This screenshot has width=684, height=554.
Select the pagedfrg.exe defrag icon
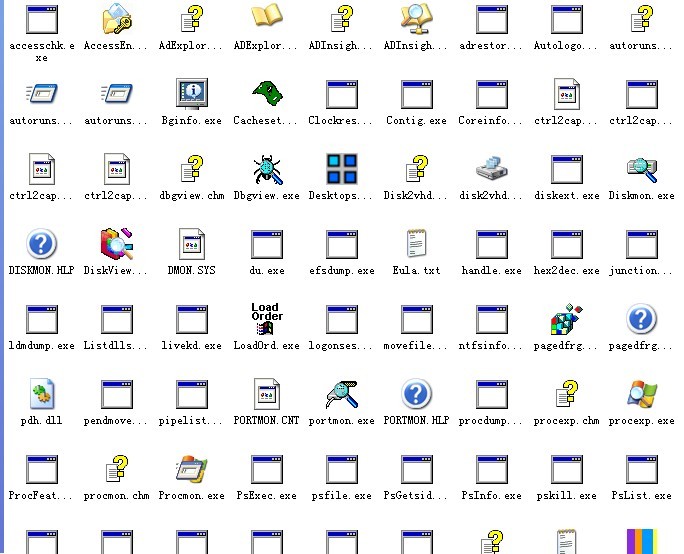566,320
